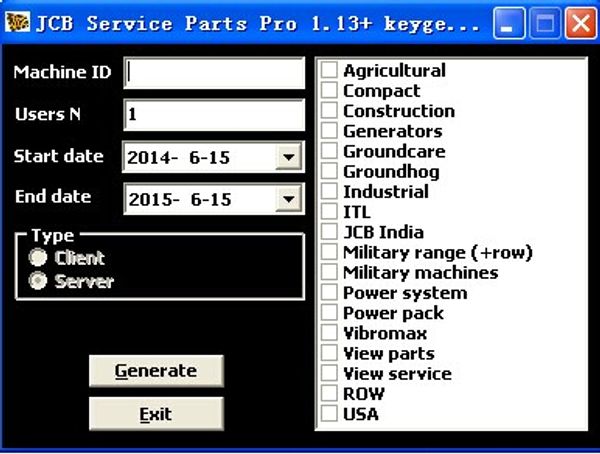Click the Machine ID label
Screen dimensions: 600x454
coord(62,72)
